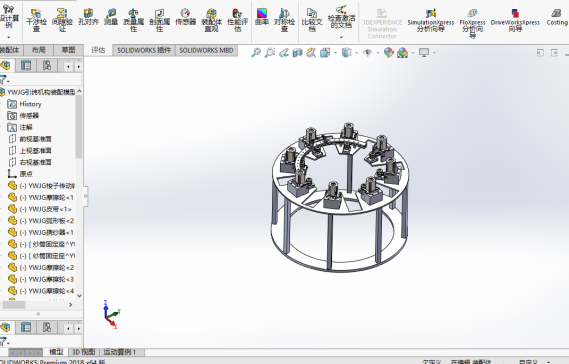Click the top panel tabs right-scroll arrow
Image resolution: width=569 pixels, height=364 pixels.
pyautogui.click(x=78, y=66)
